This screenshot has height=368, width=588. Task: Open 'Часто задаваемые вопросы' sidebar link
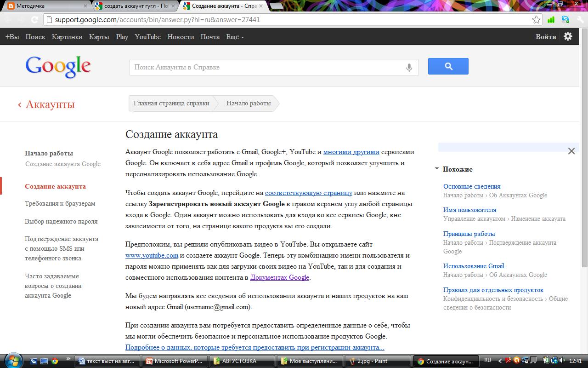pyautogui.click(x=53, y=286)
